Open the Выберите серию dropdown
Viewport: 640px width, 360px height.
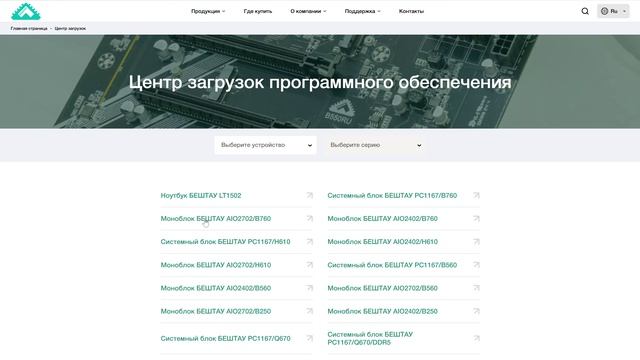tap(375, 145)
